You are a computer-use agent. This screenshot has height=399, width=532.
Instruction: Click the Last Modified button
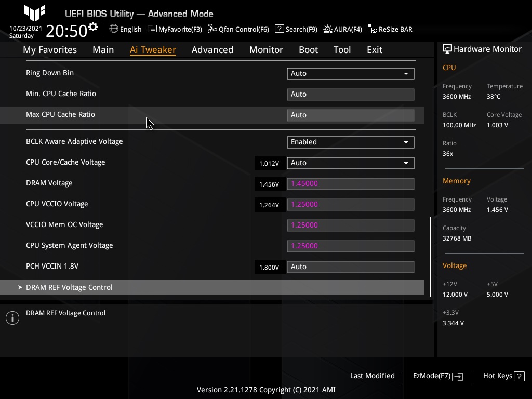[x=372, y=376]
